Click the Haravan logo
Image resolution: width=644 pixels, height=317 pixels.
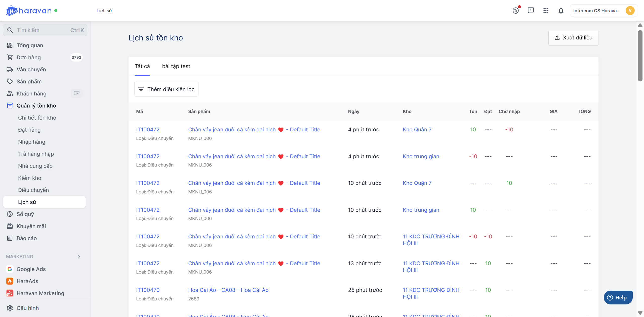(x=29, y=11)
